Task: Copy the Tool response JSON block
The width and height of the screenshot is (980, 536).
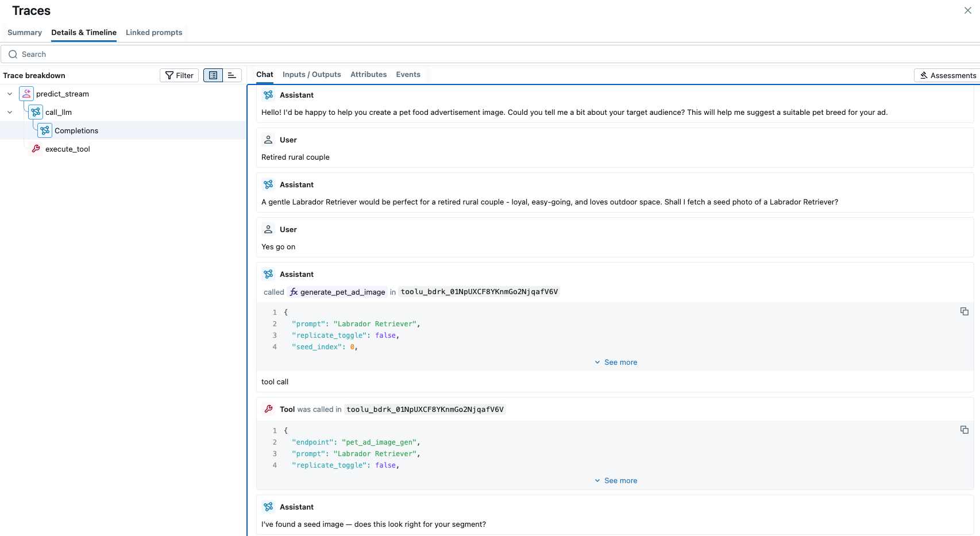Action: tap(964, 430)
